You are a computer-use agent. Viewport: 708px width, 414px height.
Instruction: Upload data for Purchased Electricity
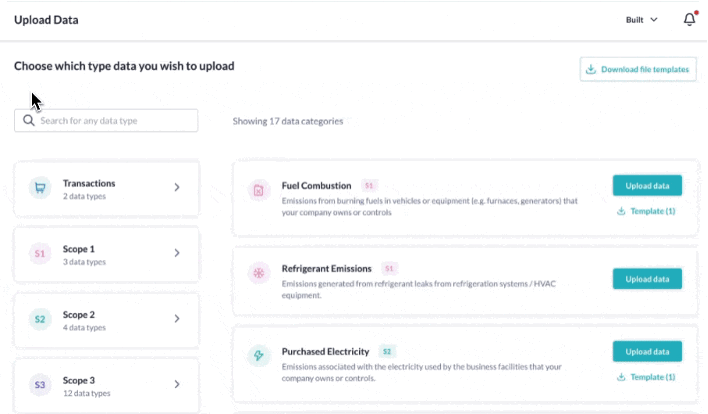click(x=647, y=352)
